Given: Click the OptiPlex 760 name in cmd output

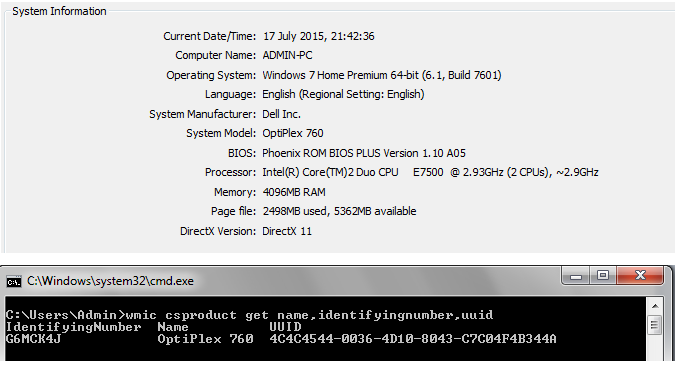Looking at the screenshot, I should [205, 339].
